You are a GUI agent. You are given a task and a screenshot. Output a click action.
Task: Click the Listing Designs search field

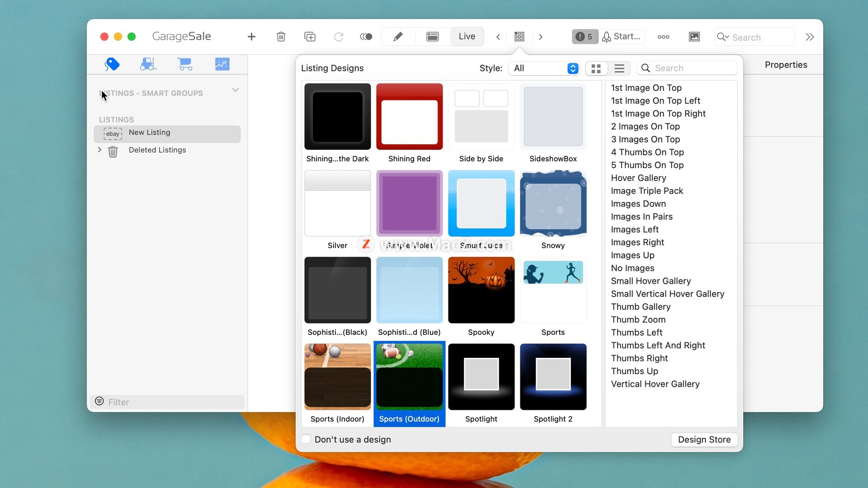tap(687, 68)
